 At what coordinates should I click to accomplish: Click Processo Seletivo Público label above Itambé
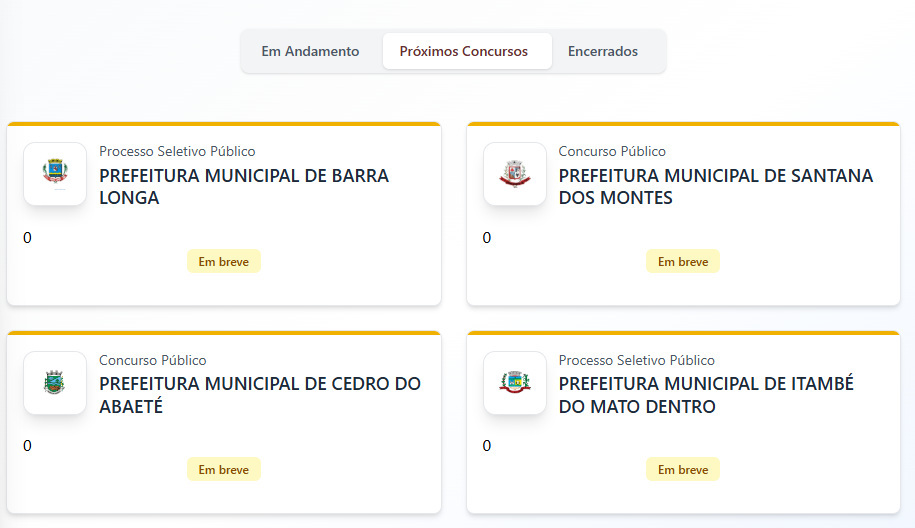pos(637,360)
